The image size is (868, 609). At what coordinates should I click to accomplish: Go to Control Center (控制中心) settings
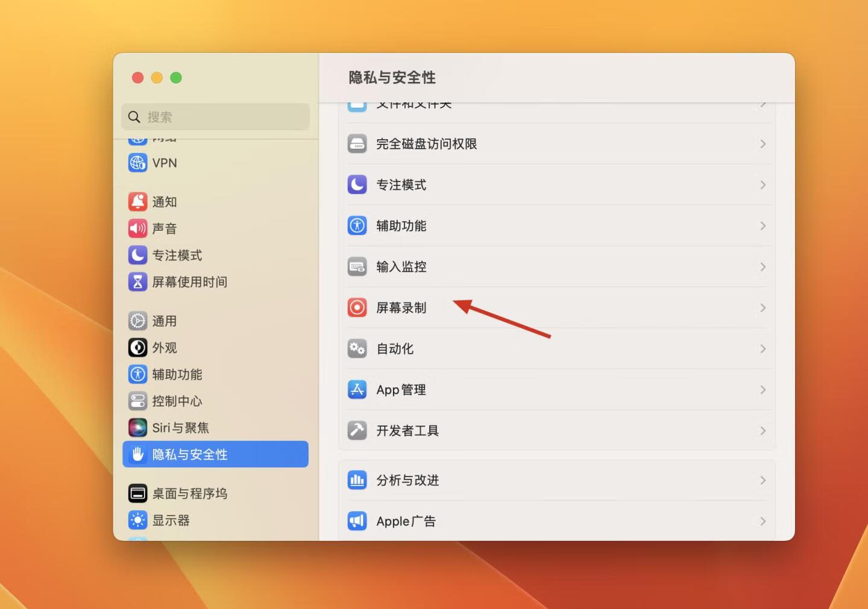pos(177,401)
